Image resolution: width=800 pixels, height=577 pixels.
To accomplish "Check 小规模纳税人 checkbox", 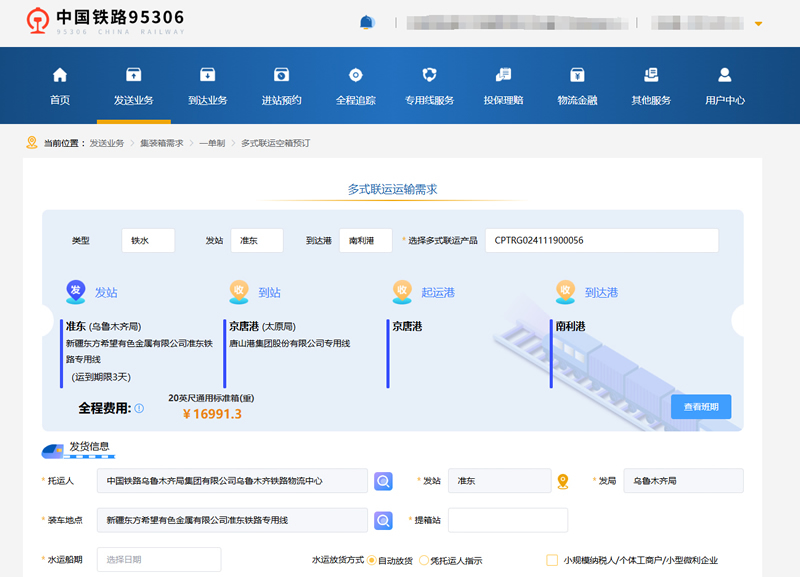I will point(552,560).
